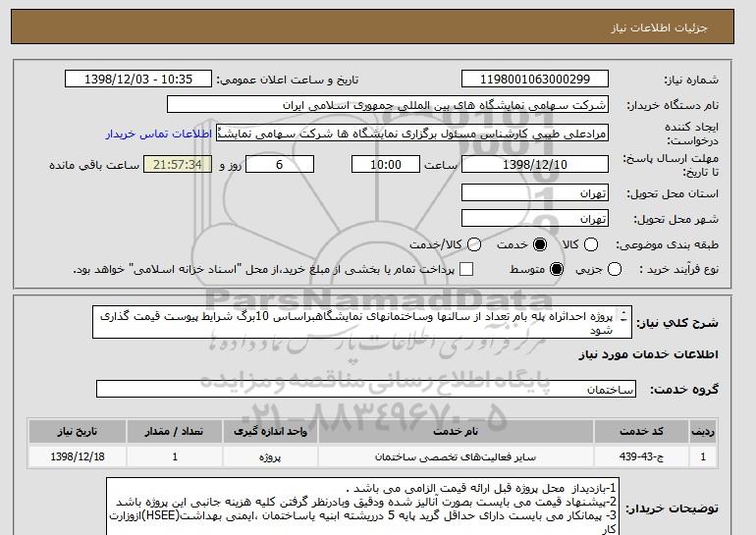This screenshot has height=535, width=756.
Task: Click the جزئیات اطلاعات نیاز header title
Action: 659,27
